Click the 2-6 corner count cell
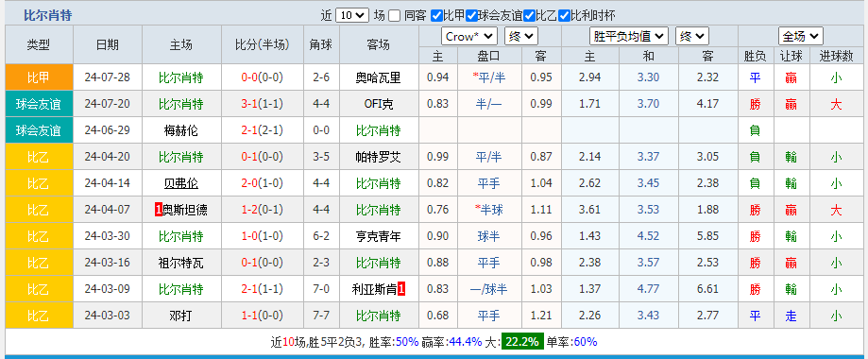Screen dimensions: 868x359 (x=321, y=77)
